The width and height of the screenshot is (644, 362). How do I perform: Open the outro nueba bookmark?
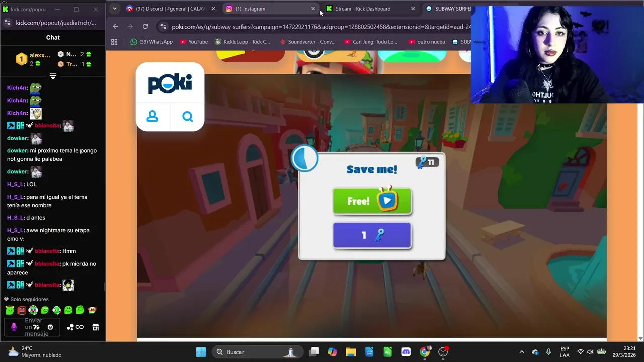(x=427, y=42)
